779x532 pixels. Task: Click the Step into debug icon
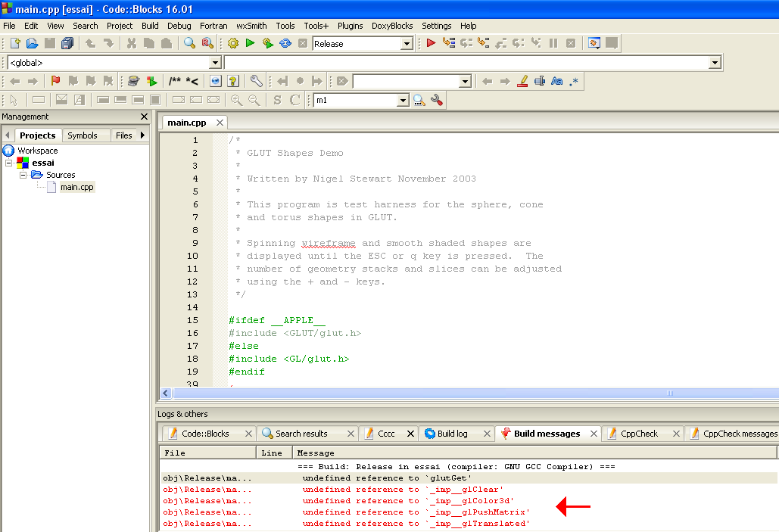[484, 43]
